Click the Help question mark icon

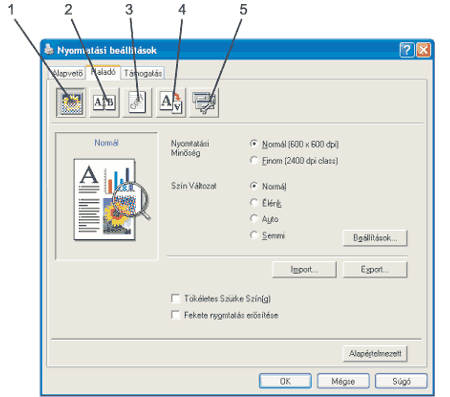(406, 50)
